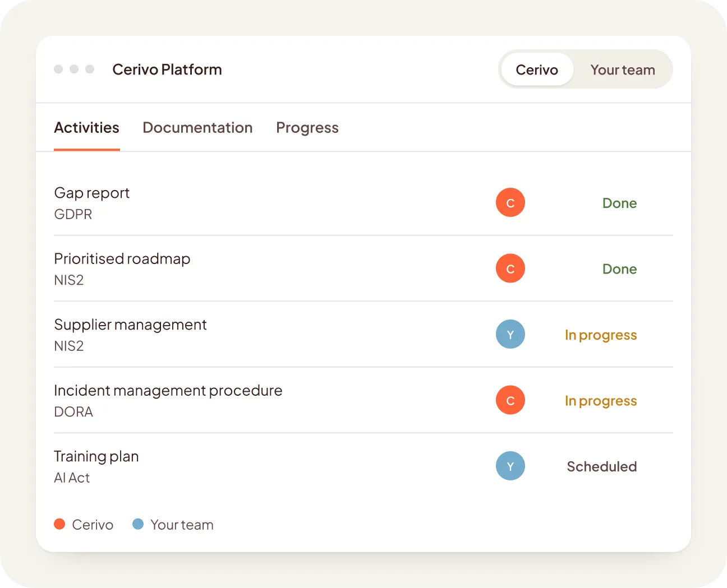The height and width of the screenshot is (588, 727).
Task: Click the Cerivo avatar on Gap report row
Action: pos(510,202)
